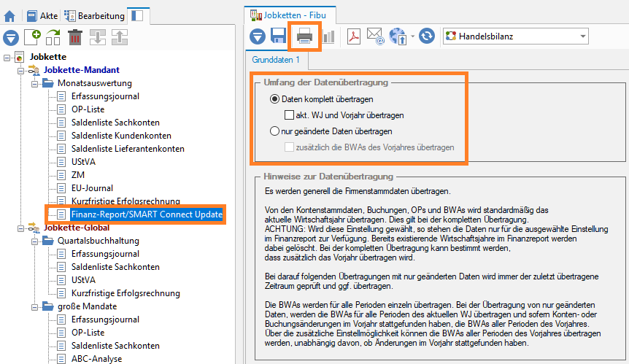Open the PDF export icon
The height and width of the screenshot is (364, 629).
(353, 36)
